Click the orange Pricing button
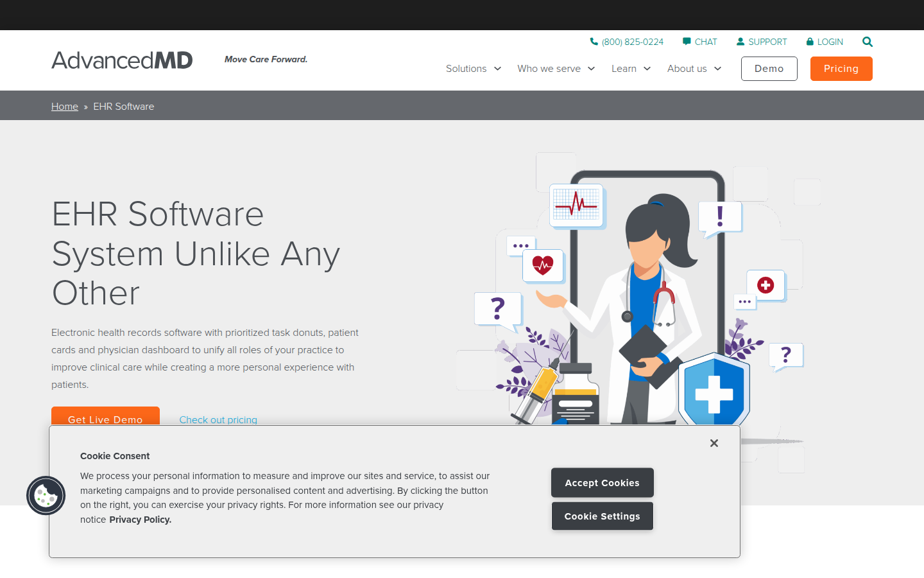The width and height of the screenshot is (924, 578). (x=841, y=69)
